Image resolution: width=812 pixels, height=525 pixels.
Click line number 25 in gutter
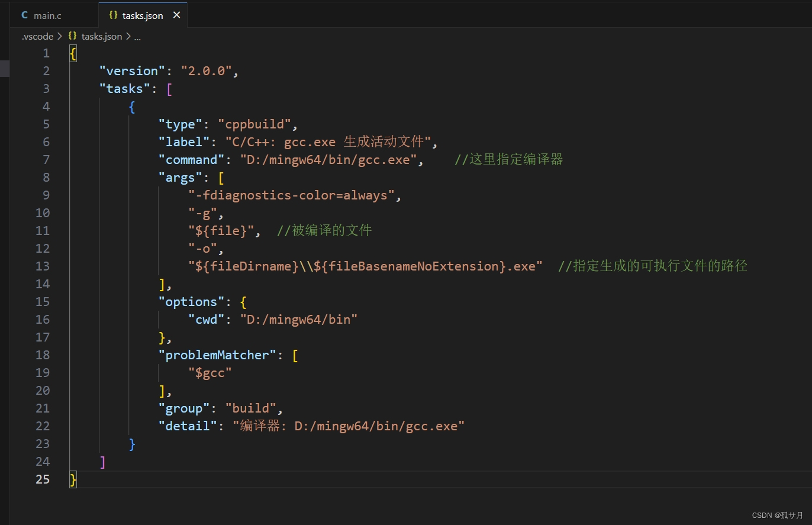point(43,479)
